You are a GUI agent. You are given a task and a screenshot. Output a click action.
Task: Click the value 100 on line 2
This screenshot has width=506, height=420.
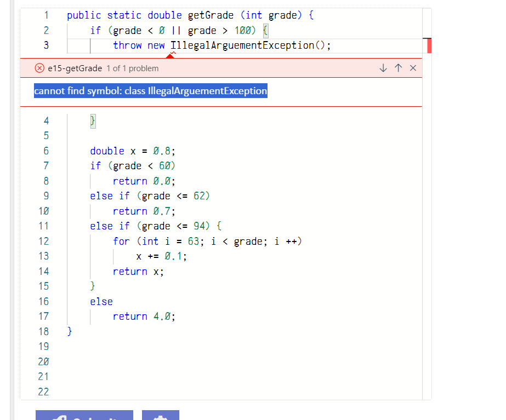pyautogui.click(x=243, y=30)
